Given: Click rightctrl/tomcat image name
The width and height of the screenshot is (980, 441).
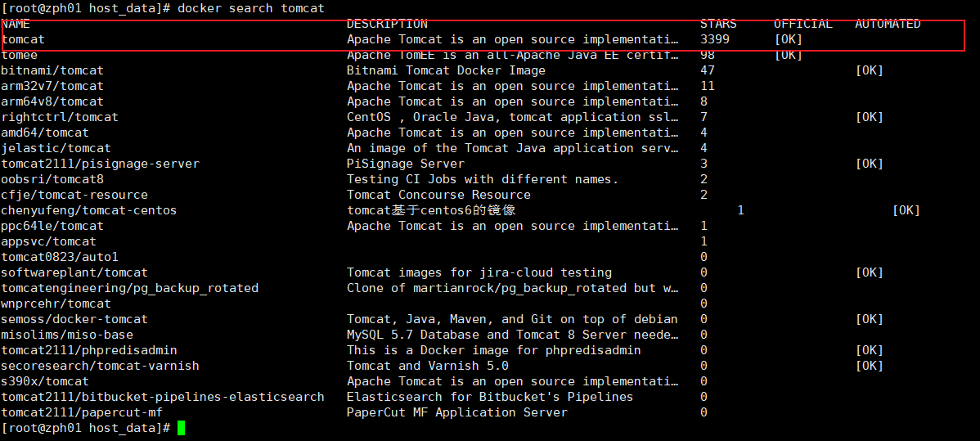Looking at the screenshot, I should (60, 117).
